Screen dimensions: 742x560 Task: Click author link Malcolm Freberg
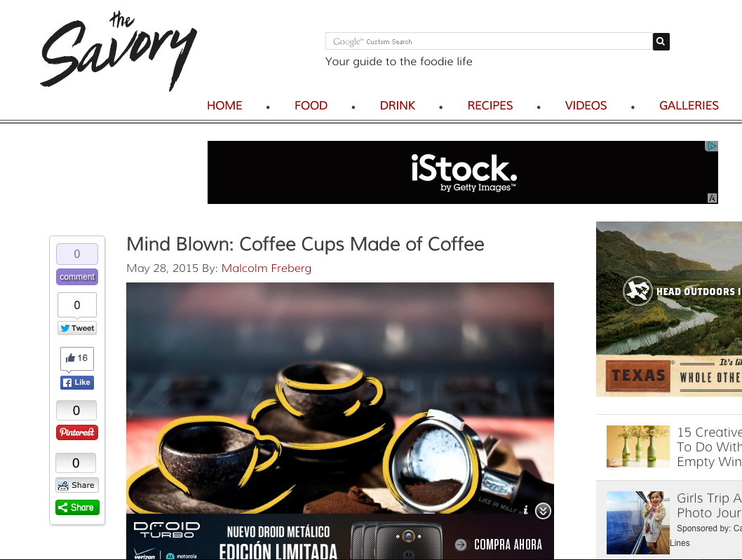[267, 268]
